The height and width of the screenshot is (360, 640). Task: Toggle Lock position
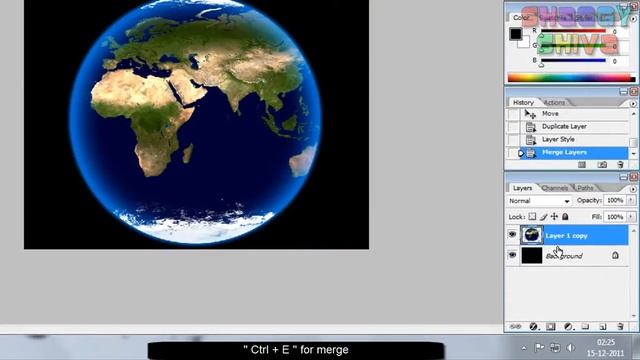click(554, 216)
